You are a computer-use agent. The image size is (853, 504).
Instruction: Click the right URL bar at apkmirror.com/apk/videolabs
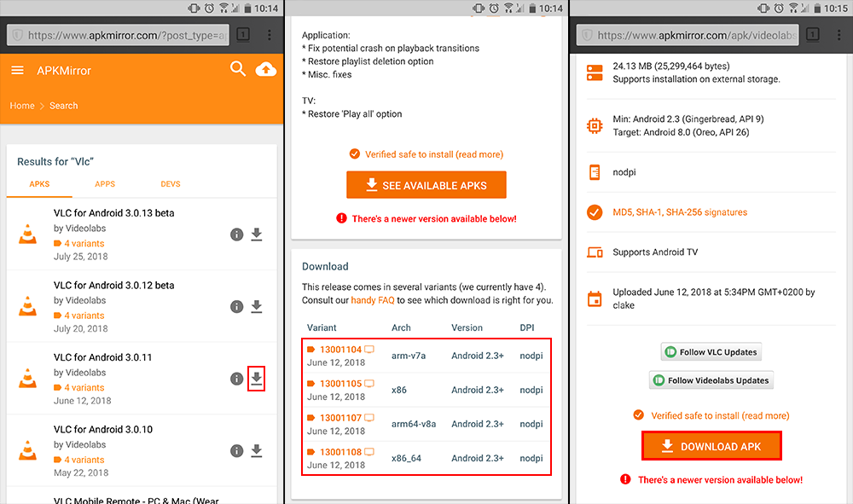tap(688, 35)
